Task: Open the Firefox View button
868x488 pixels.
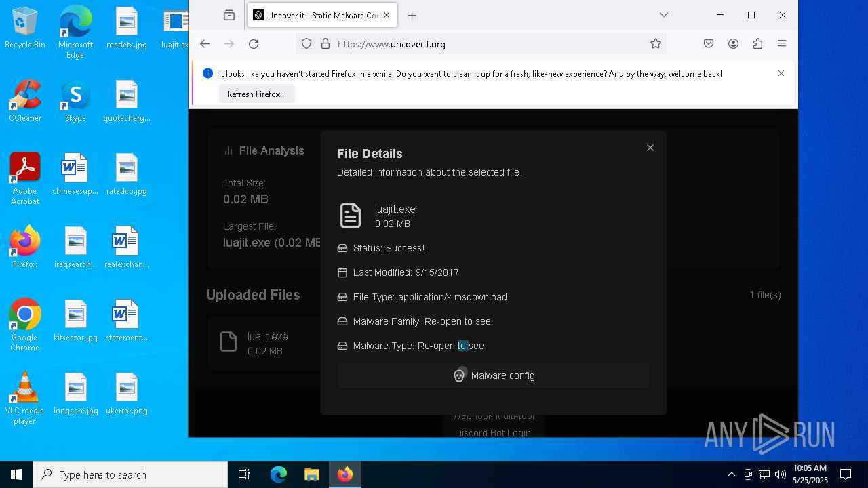Action: (x=229, y=15)
